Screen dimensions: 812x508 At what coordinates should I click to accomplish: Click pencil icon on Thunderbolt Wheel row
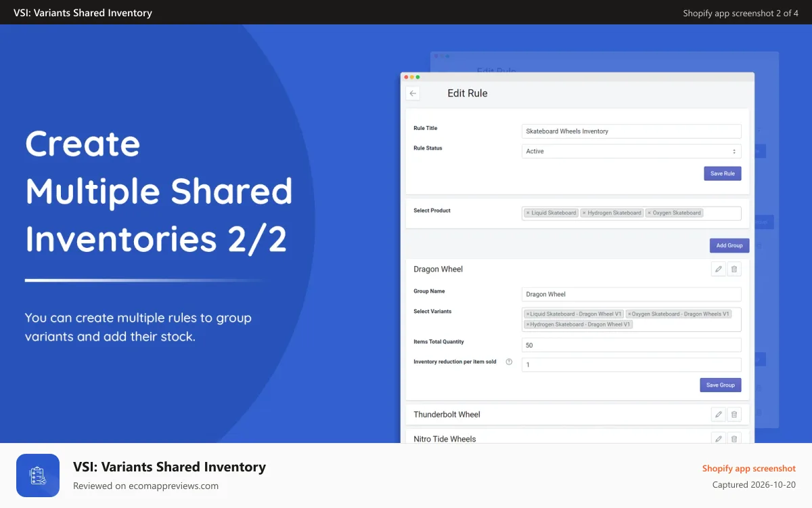(719, 414)
